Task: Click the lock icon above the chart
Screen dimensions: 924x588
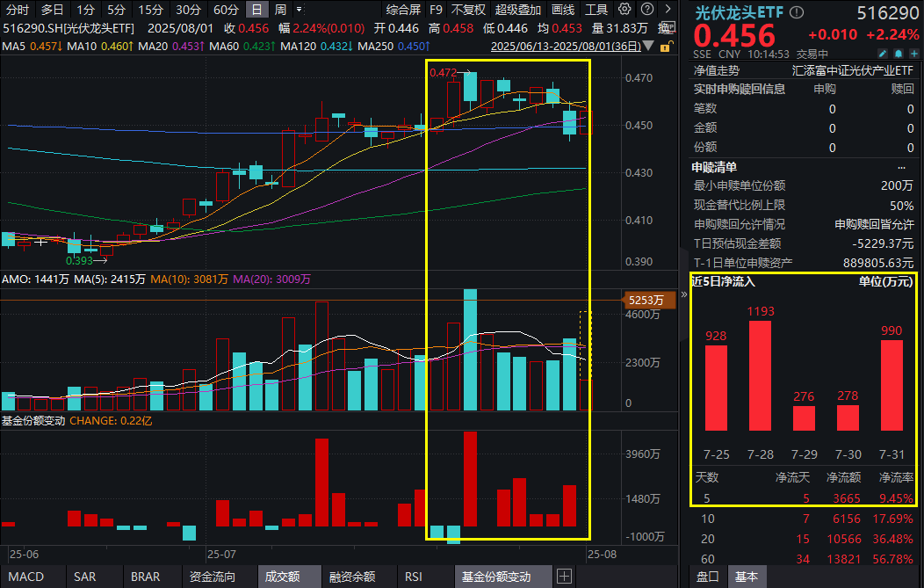Action: coord(665,47)
